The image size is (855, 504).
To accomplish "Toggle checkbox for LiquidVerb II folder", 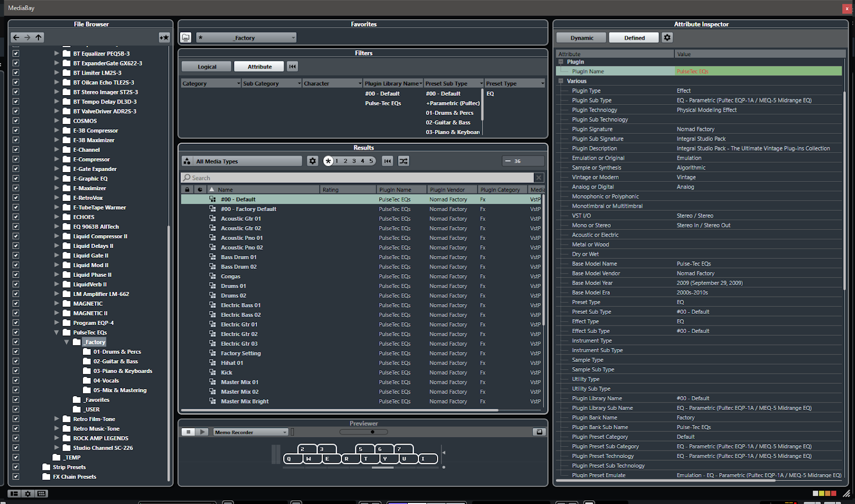I will point(16,284).
